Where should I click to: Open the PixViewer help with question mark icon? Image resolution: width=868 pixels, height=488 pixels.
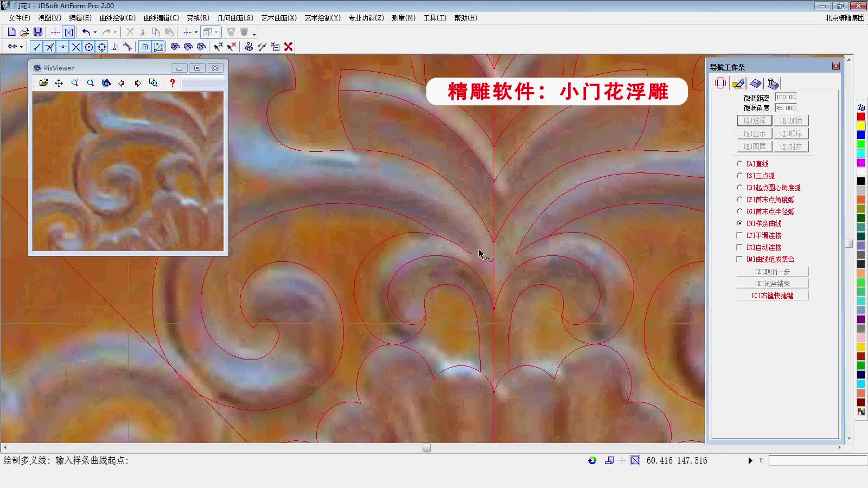coord(173,83)
